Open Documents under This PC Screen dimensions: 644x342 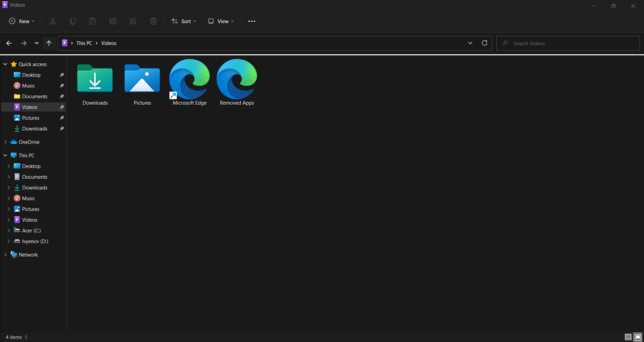coord(35,177)
